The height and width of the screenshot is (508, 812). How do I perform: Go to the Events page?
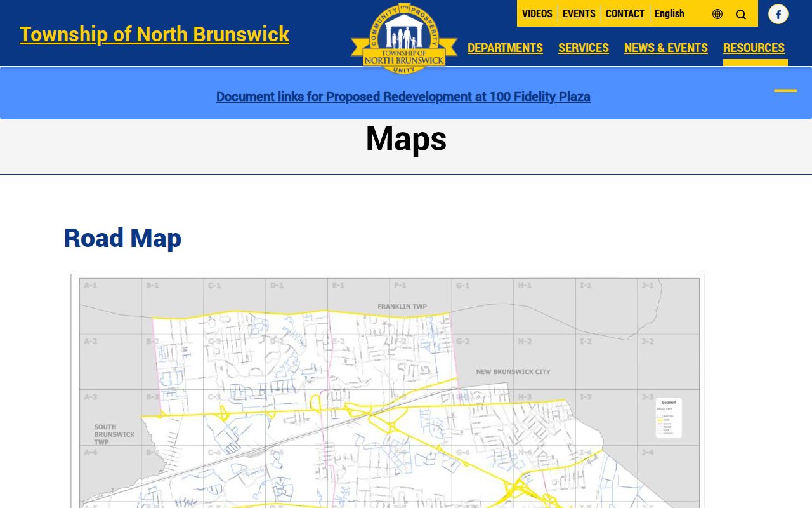point(579,13)
